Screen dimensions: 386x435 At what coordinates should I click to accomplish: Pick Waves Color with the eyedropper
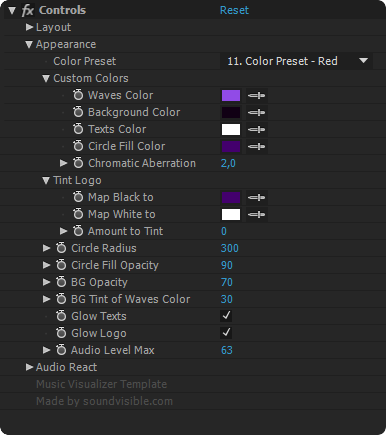point(256,96)
